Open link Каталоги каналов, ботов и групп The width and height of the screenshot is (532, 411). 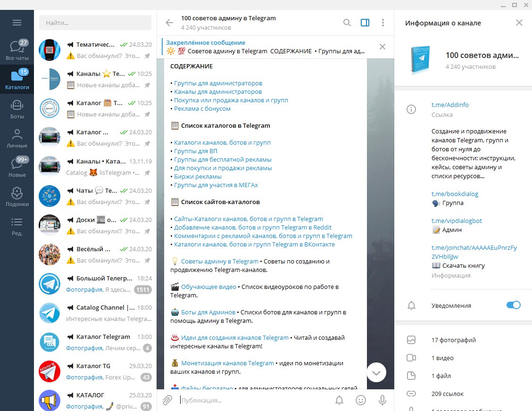(x=222, y=142)
